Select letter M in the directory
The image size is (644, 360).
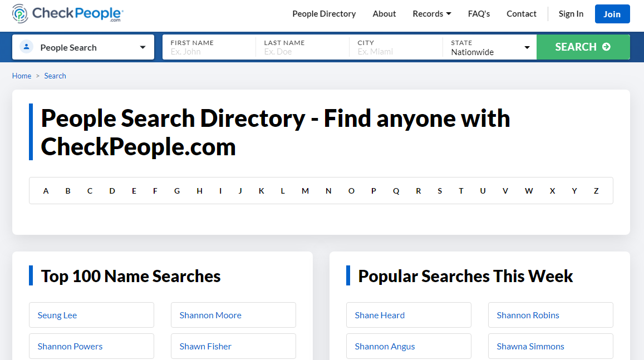[305, 191]
